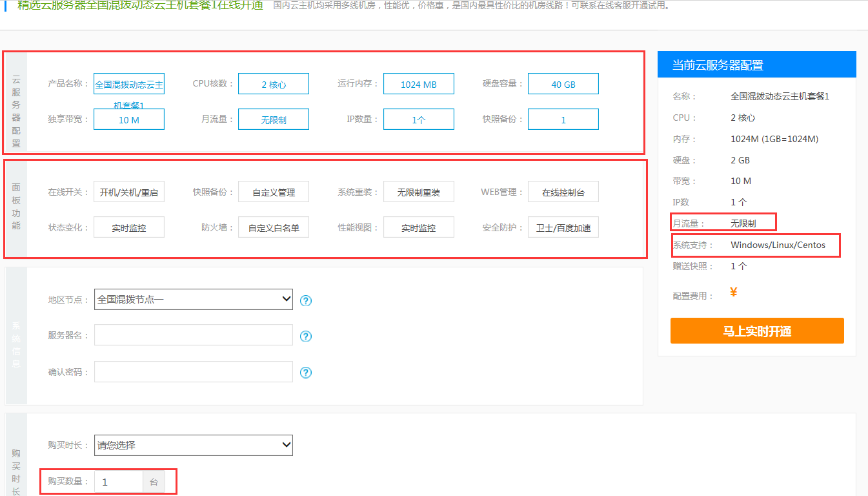Select the 硬盘容量 40 GB box
Image resolution: width=868 pixels, height=496 pixels.
[x=563, y=84]
